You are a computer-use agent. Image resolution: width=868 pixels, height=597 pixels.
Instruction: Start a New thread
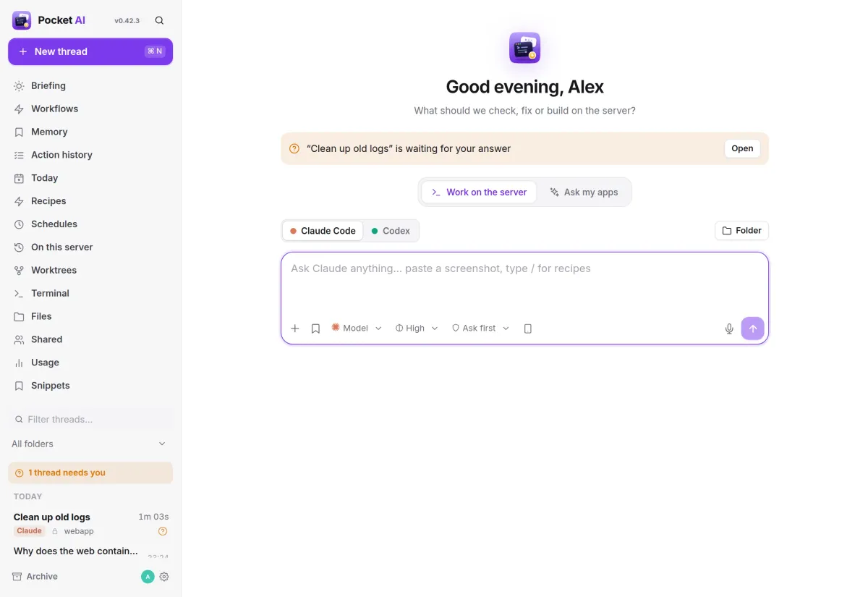[90, 51]
